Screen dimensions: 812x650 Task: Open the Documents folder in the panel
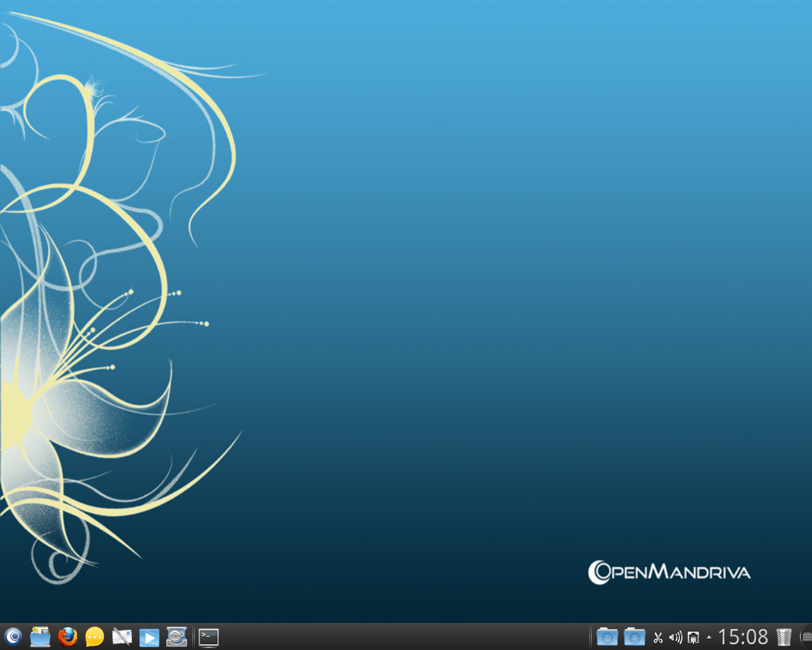(607, 637)
